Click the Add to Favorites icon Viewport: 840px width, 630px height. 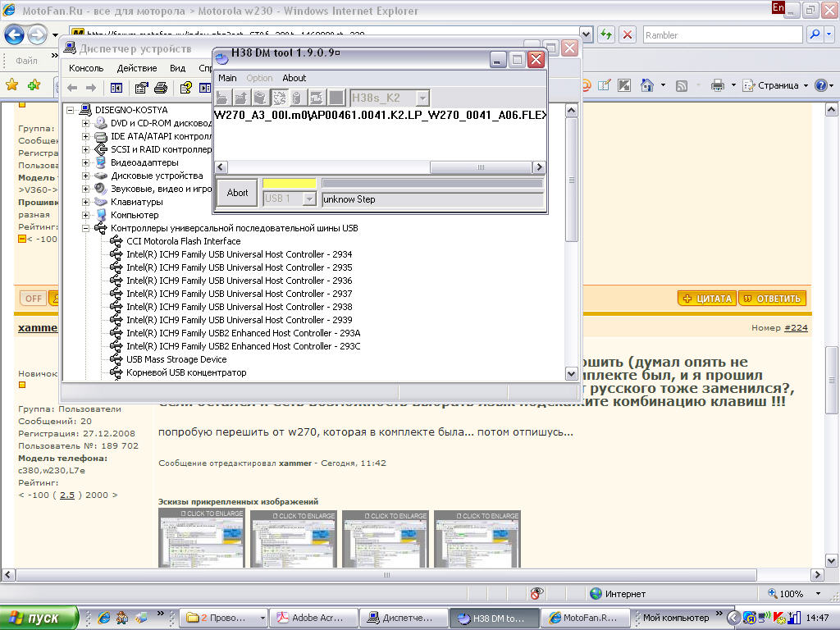tap(34, 84)
